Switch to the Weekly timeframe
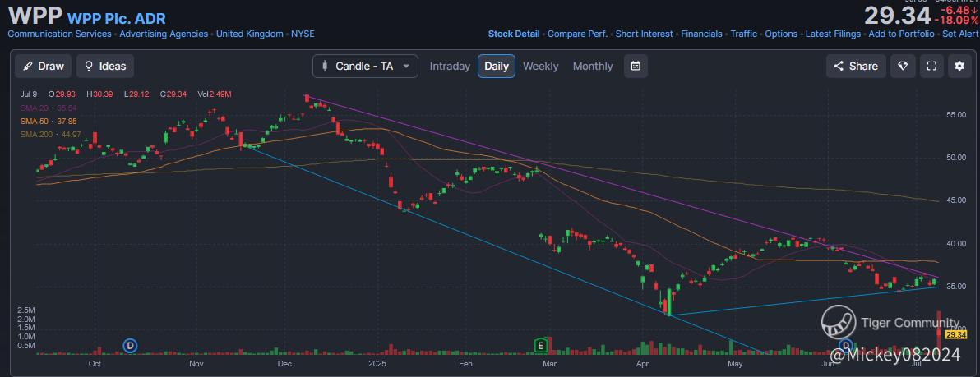Screen dimensions: 980x377 point(540,67)
